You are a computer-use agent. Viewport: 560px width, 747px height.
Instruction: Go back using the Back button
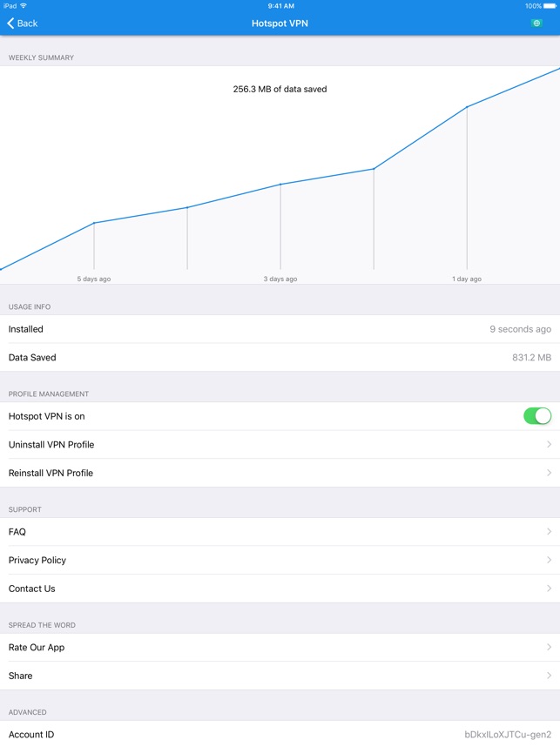click(x=23, y=24)
